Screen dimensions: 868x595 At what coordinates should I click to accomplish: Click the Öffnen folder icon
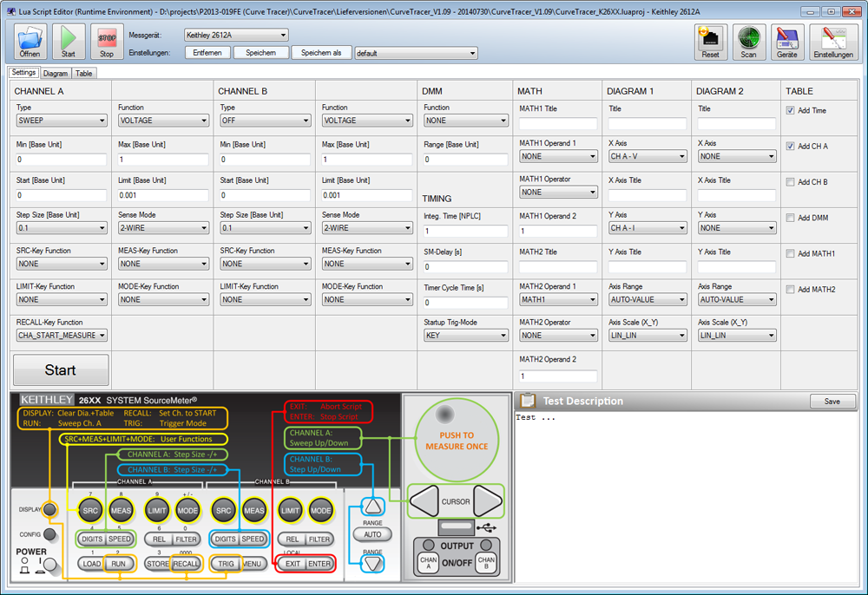coord(30,37)
